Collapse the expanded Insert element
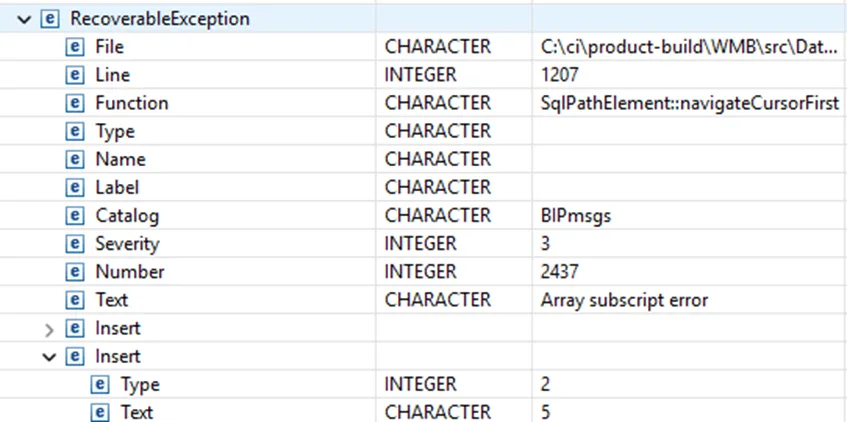 pos(49,357)
